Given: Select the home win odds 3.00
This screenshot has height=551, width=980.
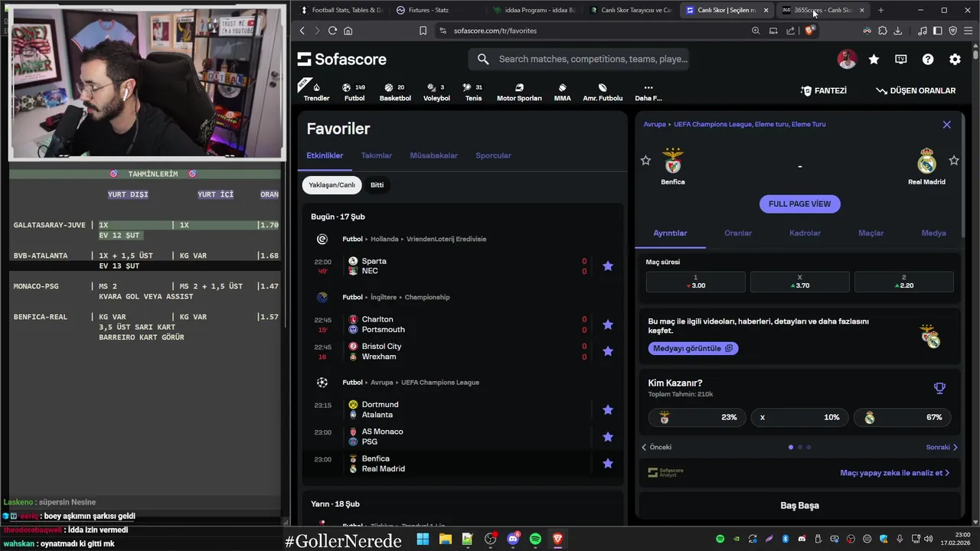Looking at the screenshot, I should pyautogui.click(x=695, y=282).
